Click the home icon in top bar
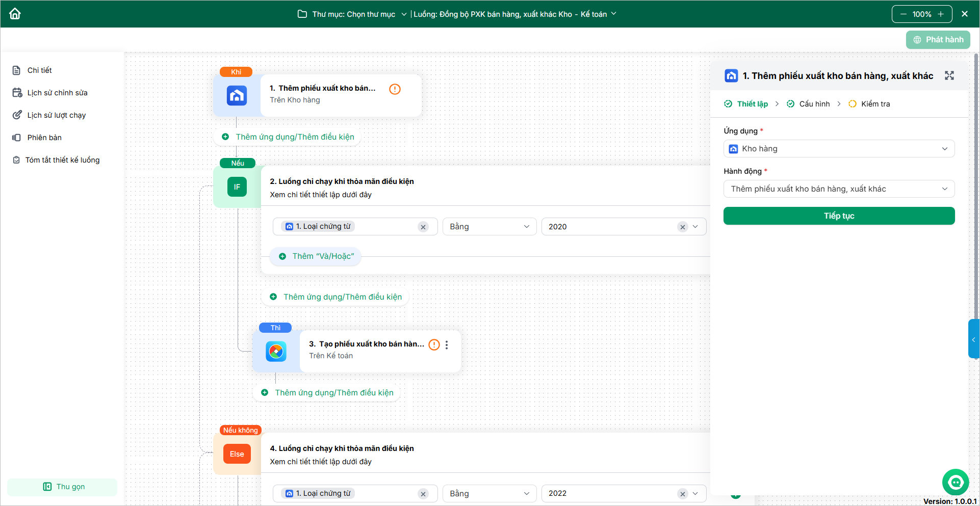The height and width of the screenshot is (506, 980). (15, 14)
